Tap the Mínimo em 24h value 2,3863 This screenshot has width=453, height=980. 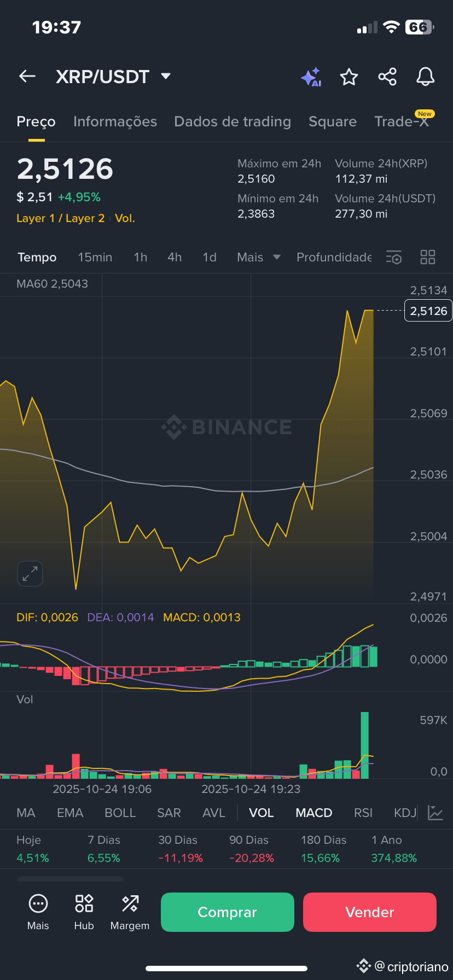[256, 214]
